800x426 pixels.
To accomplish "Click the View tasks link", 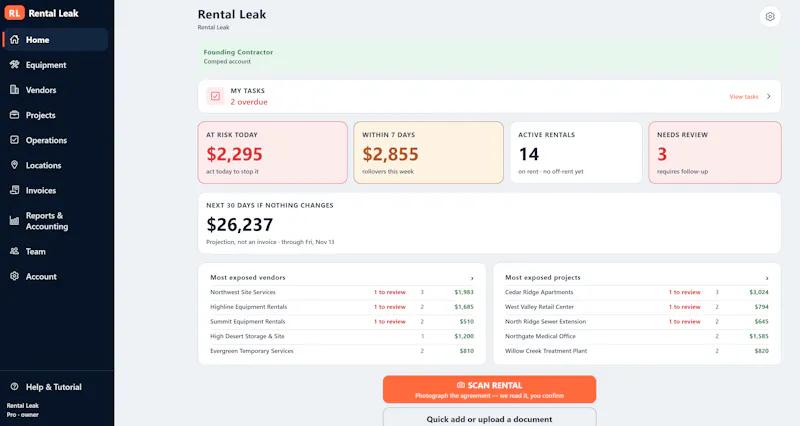I will click(743, 96).
